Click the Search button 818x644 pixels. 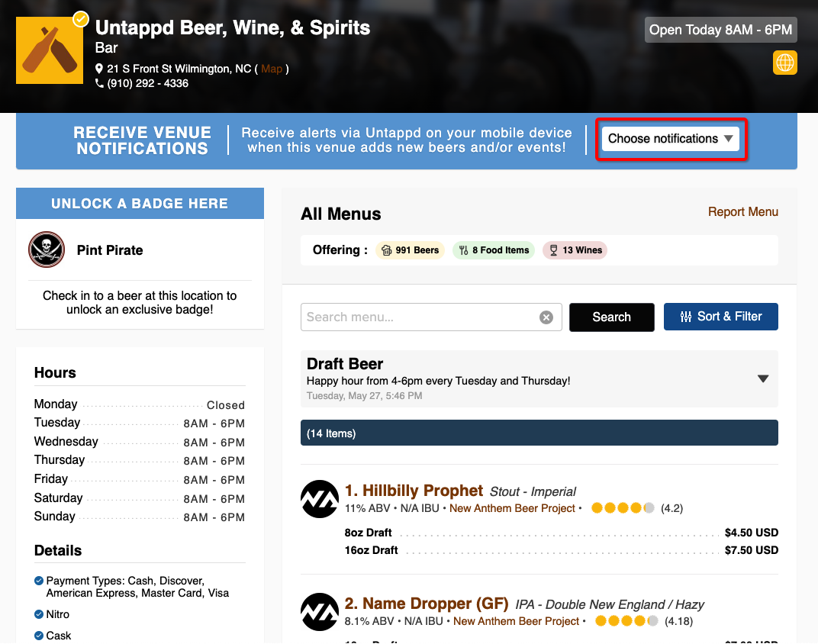click(x=611, y=317)
